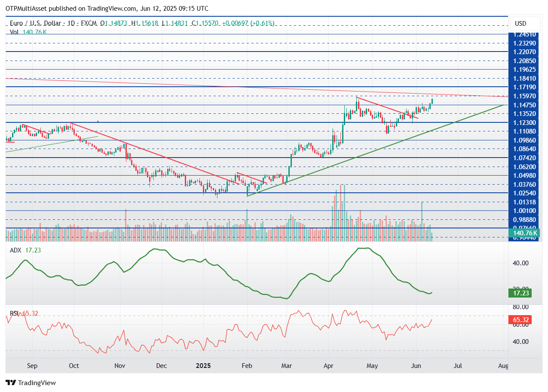Viewport: 548px width, 392px height.
Task: Click the Sep label on time axis
Action: [x=32, y=366]
